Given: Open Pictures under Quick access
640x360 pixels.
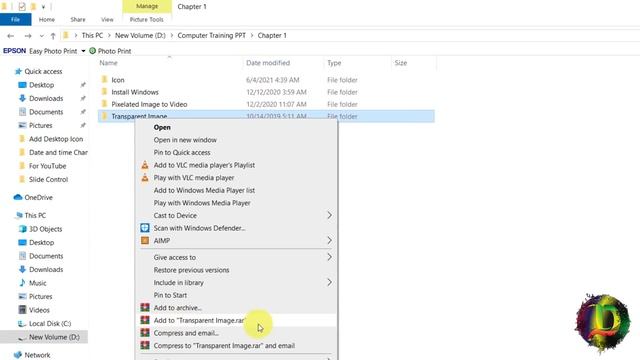Looking at the screenshot, I should point(40,125).
